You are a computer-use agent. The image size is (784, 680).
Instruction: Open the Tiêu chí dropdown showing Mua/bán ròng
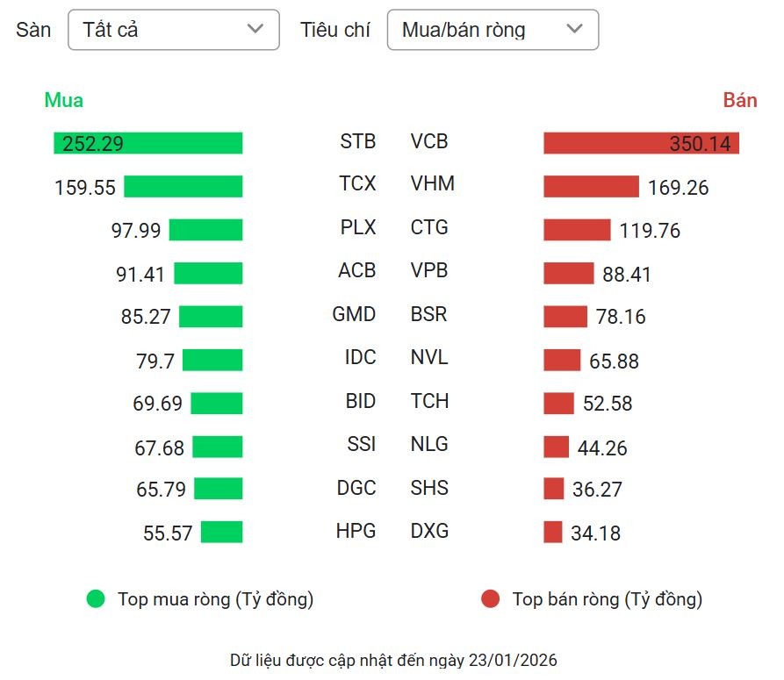(493, 29)
